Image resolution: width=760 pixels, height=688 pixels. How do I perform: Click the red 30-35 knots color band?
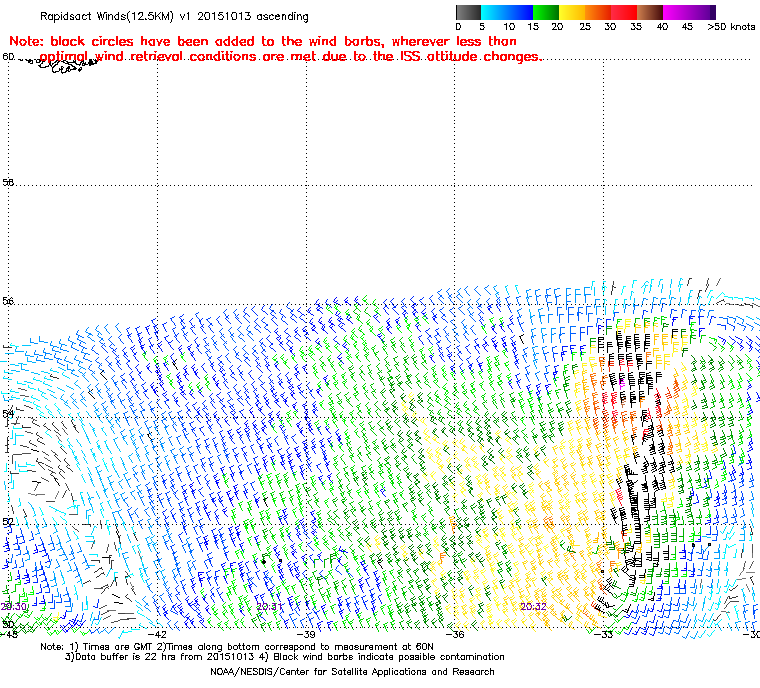tap(624, 12)
